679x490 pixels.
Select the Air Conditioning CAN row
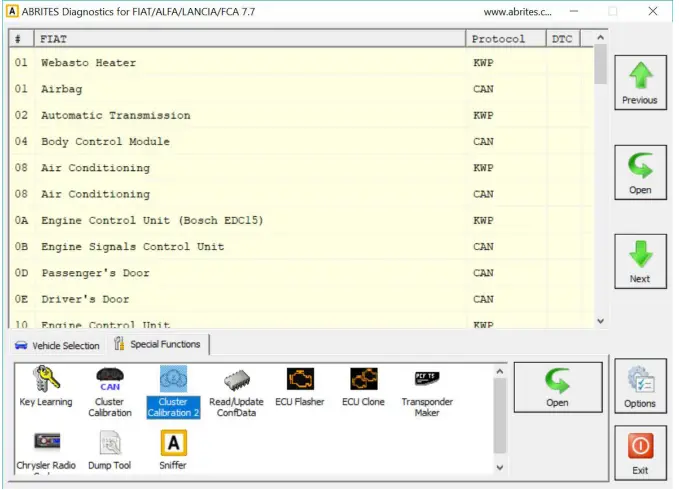(301, 194)
